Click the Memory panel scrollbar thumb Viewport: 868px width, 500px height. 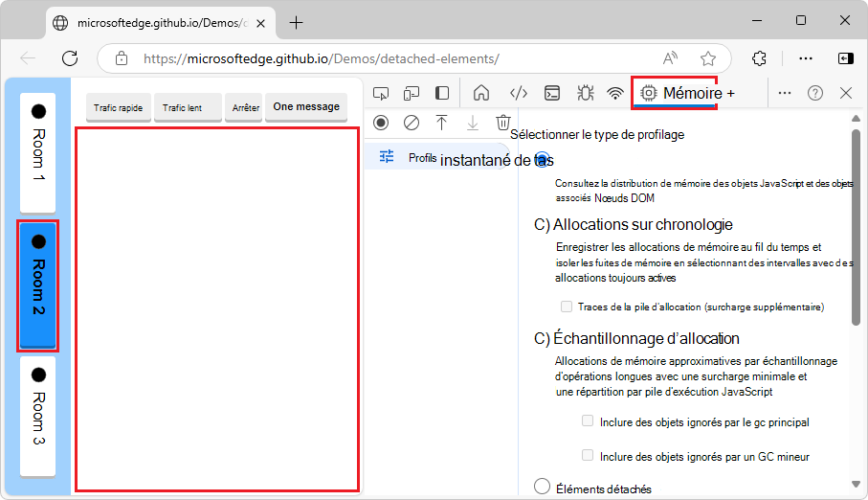(856, 227)
